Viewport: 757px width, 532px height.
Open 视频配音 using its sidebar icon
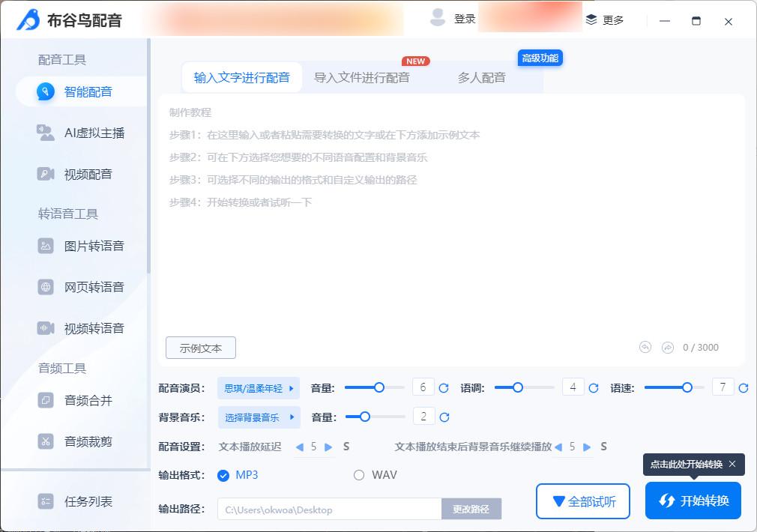[x=46, y=174]
